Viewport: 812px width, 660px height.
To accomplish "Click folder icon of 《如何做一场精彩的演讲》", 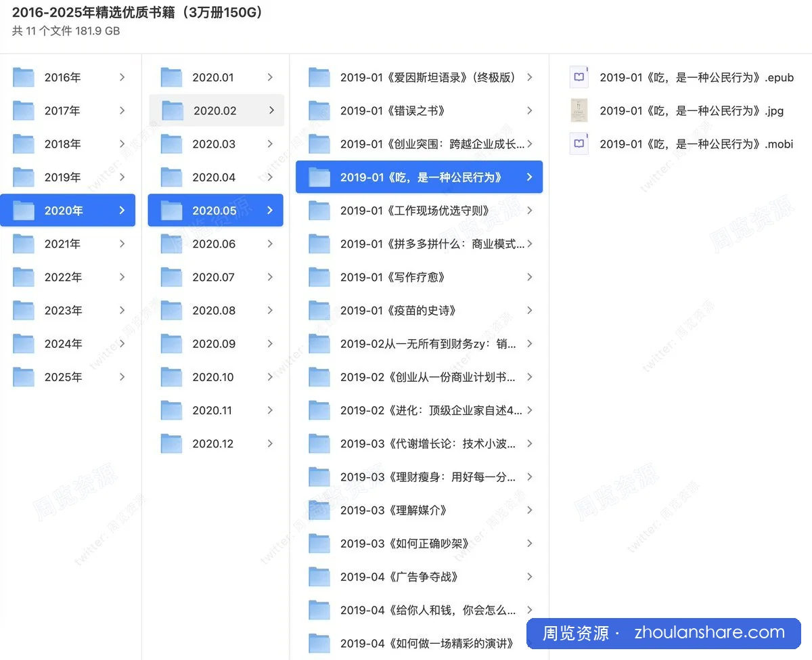I will tap(319, 643).
